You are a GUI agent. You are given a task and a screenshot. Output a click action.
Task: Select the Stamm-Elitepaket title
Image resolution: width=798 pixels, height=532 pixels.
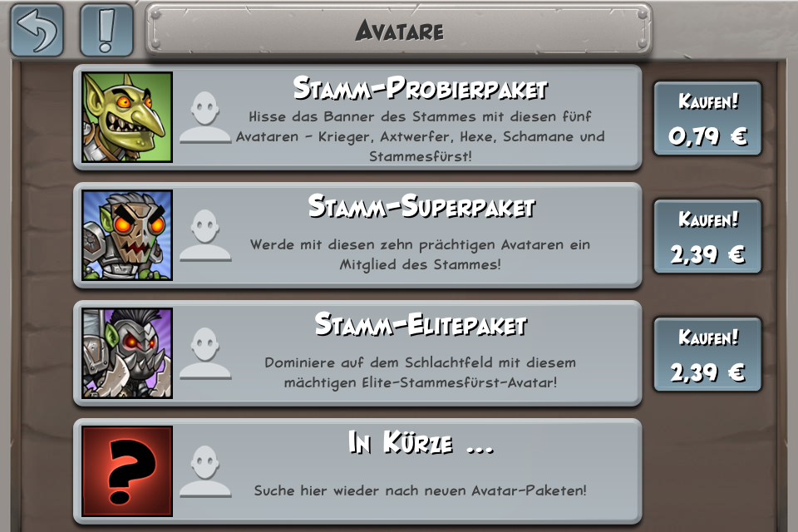[x=421, y=324]
